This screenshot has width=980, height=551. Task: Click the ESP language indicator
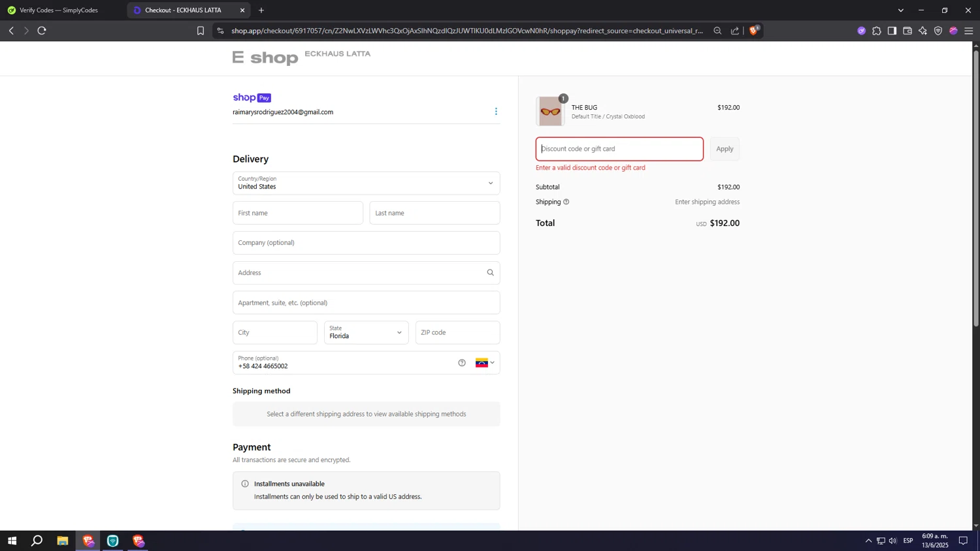908,541
